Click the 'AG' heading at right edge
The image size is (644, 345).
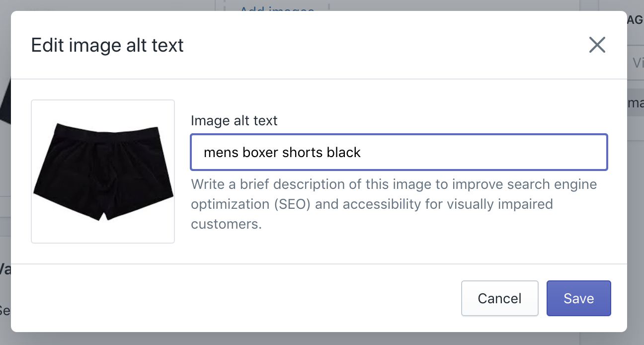click(636, 19)
